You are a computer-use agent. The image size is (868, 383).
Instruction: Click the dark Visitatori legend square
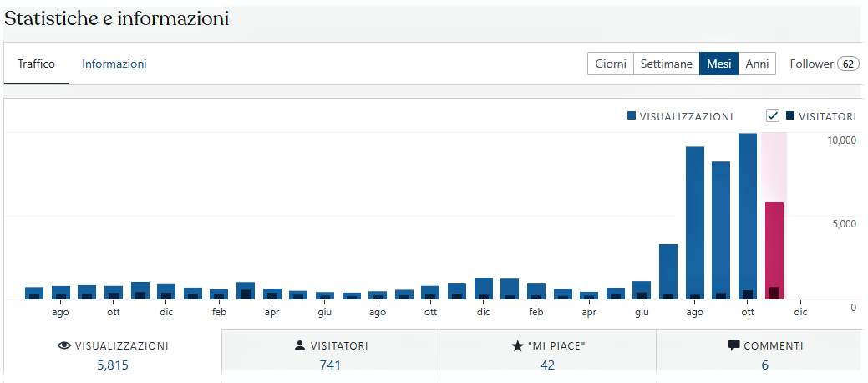coord(789,116)
